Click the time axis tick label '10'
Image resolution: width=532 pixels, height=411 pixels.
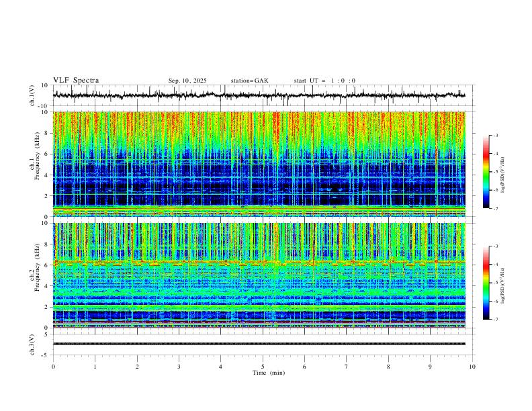point(472,367)
